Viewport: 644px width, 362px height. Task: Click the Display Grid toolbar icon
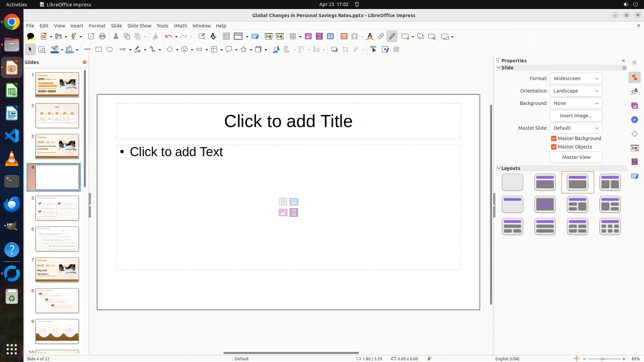226,37
